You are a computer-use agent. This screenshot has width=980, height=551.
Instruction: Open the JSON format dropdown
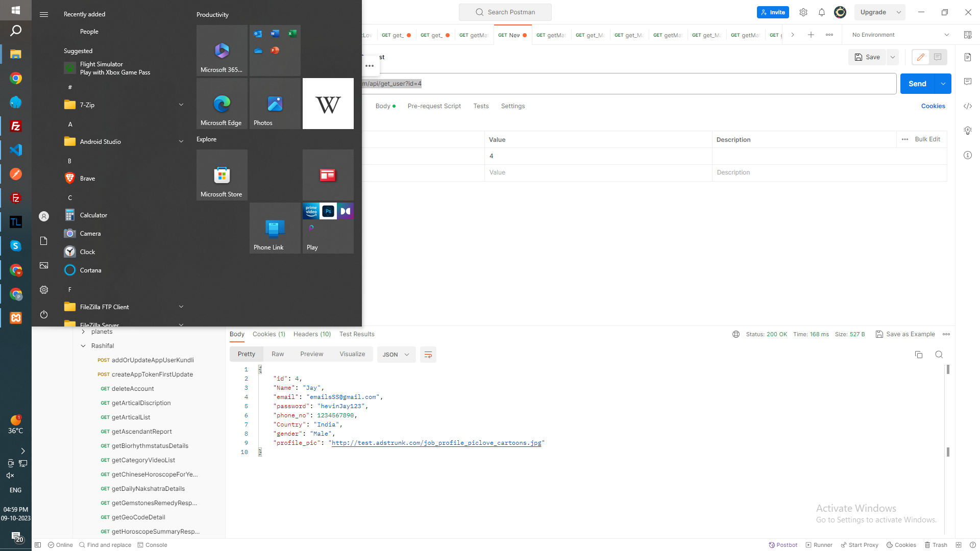click(396, 355)
